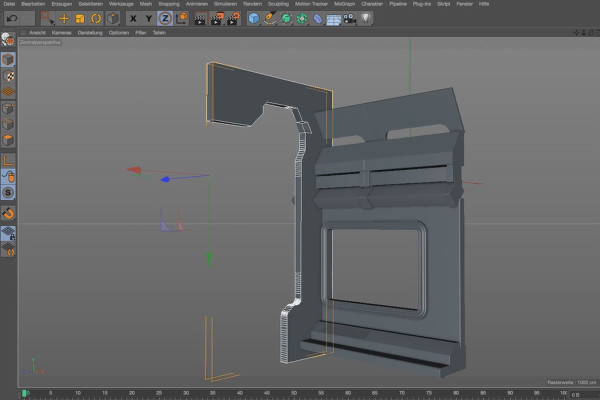Open the Selektieren menu
The image size is (600, 400).
91,4
